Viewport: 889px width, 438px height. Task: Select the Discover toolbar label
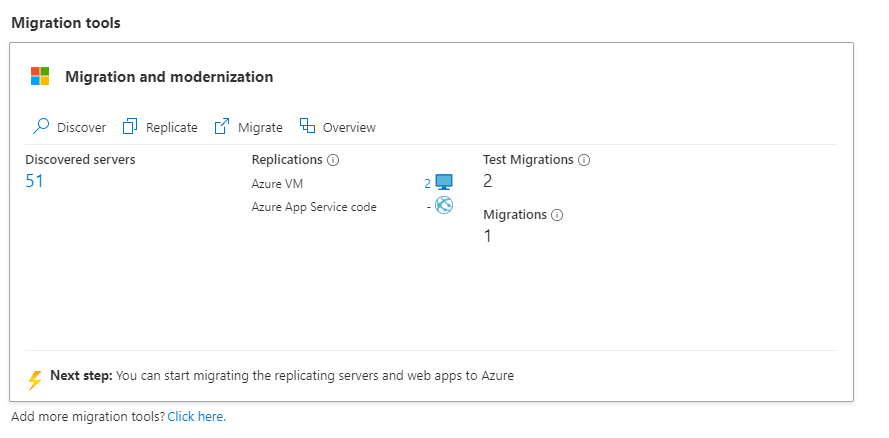coord(81,128)
